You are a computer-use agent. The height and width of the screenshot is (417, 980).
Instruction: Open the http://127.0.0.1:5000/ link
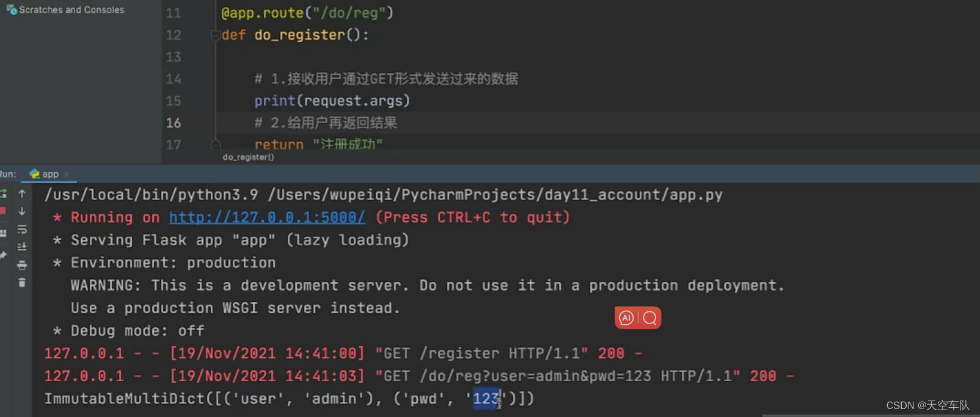(x=267, y=217)
